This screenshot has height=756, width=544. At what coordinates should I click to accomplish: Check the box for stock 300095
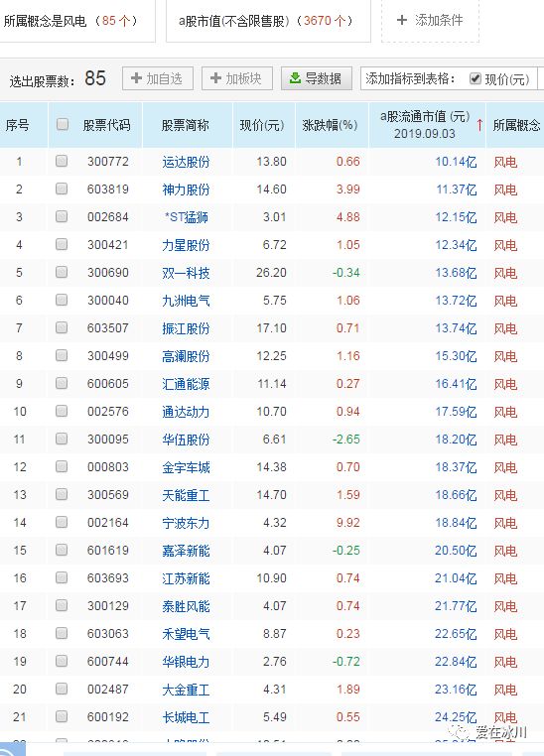(x=62, y=439)
